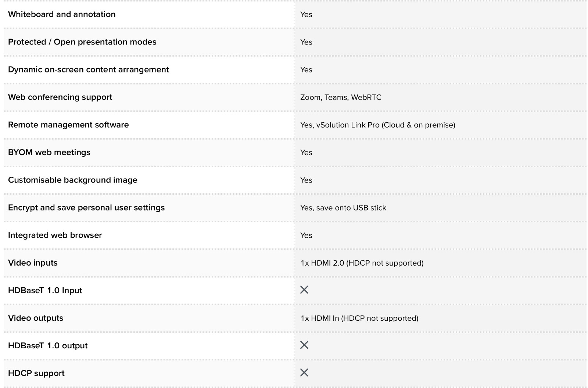This screenshot has height=388, width=588.
Task: Click the HDCP support row label
Action: [36, 373]
